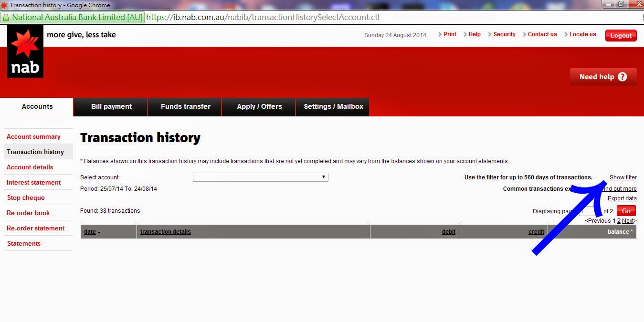The image size is (644, 322).
Task: Click the question mark icon on Need help
Action: pos(622,77)
